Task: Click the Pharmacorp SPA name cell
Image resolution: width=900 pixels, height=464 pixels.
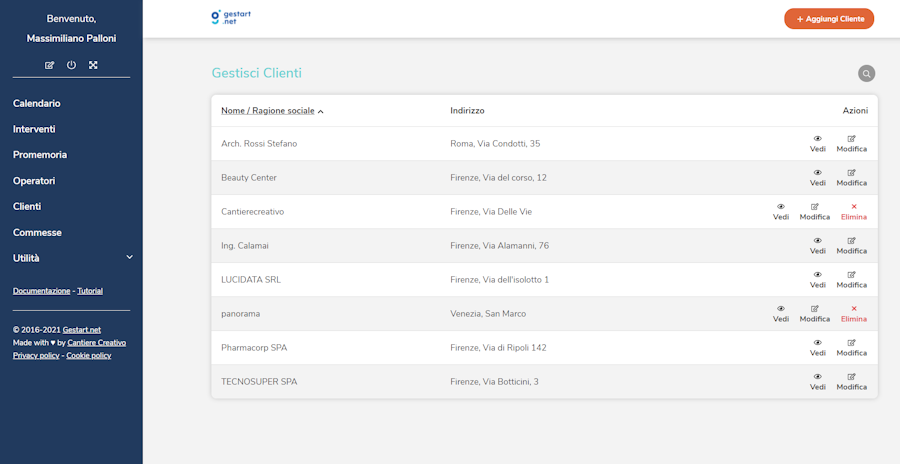Action: [x=255, y=348]
